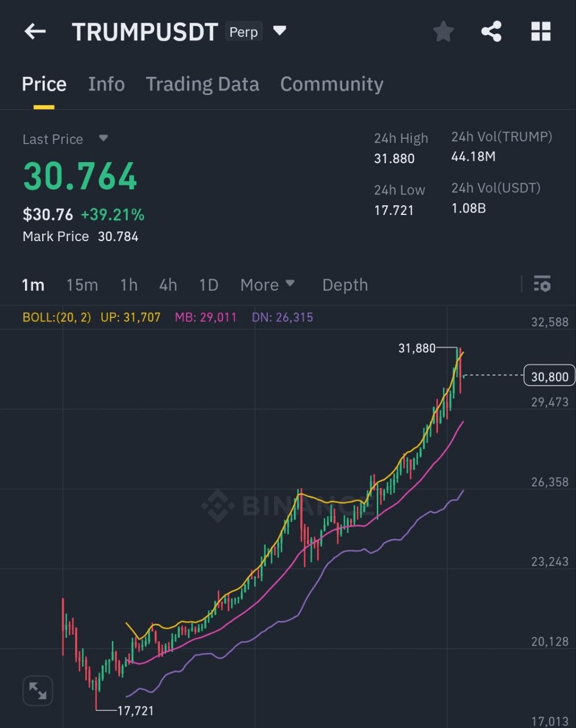
Task: Tap the 31,880 chart high label
Action: tap(417, 348)
